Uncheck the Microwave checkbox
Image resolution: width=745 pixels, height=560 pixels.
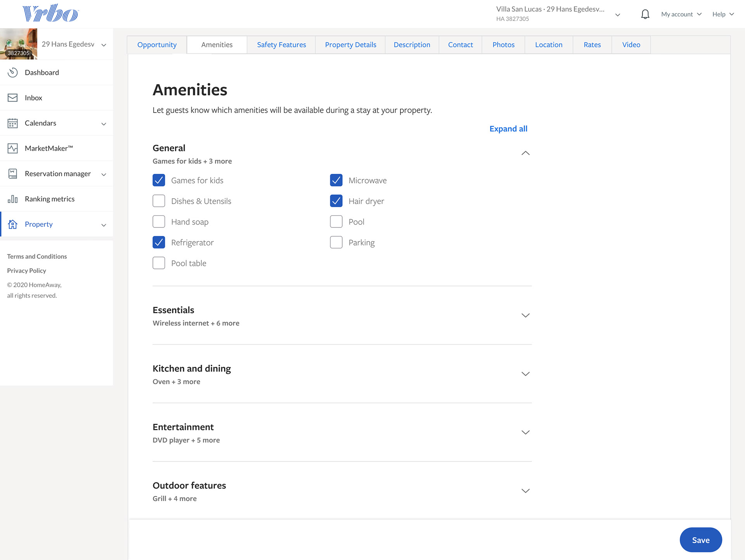pos(336,180)
